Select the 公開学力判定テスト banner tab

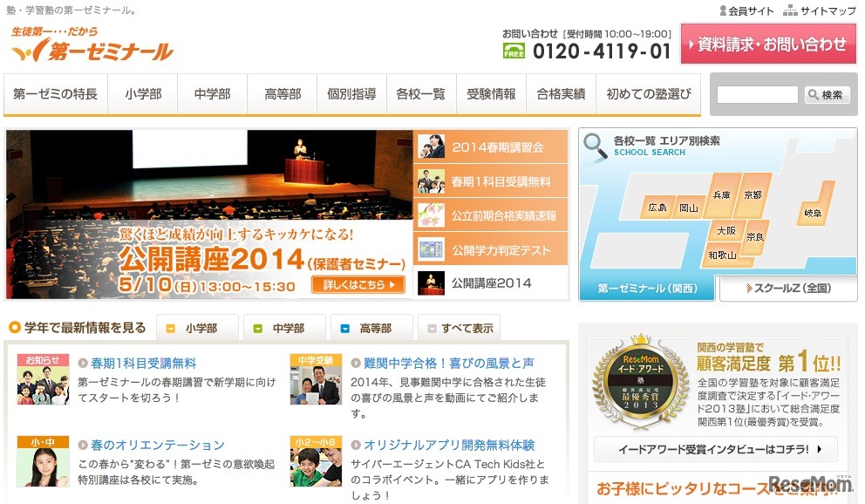tap(490, 249)
